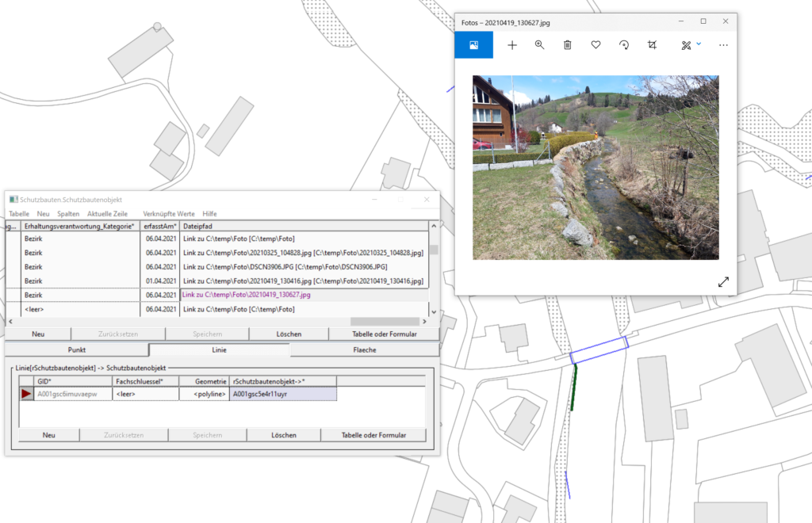Click GID cell A001gsc6imuvaepw
Viewport: 812px width, 523px height.
tap(73, 394)
